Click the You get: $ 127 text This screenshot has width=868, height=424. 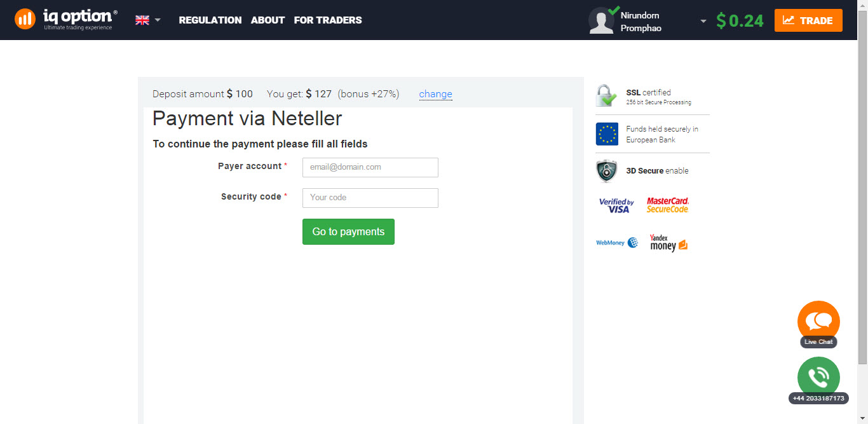tap(299, 94)
